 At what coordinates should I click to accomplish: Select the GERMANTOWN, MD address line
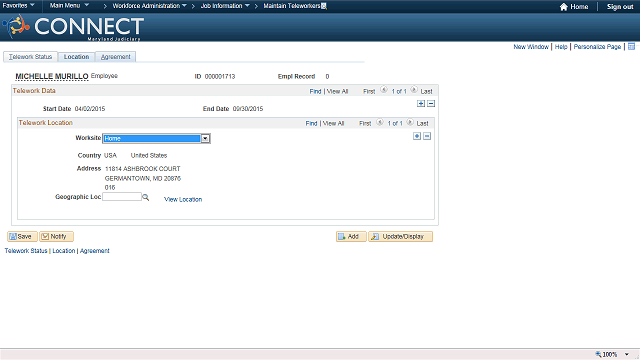142,178
